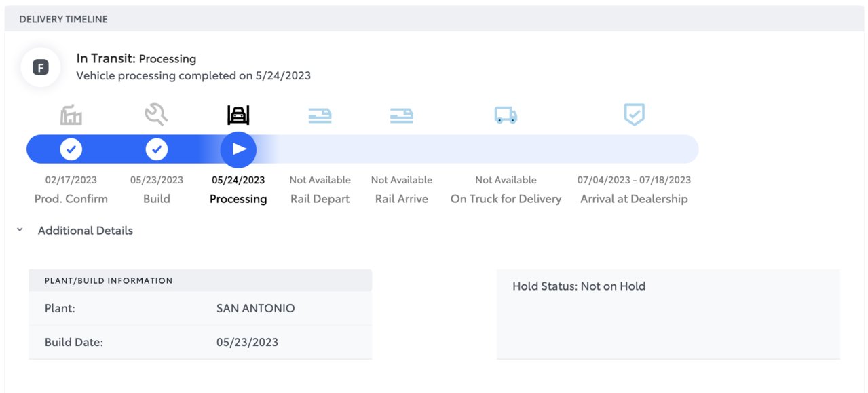Click the wrench Build stage icon
Screen dimensions: 868x393
point(156,115)
